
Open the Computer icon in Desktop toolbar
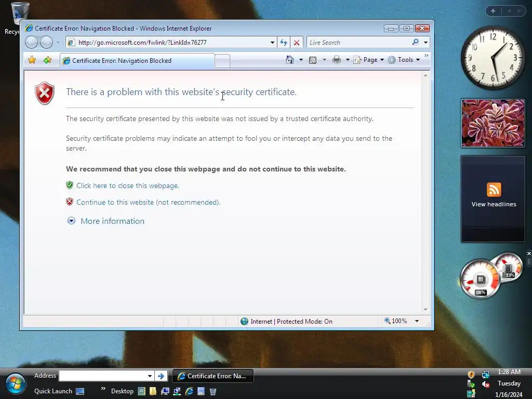(165, 392)
